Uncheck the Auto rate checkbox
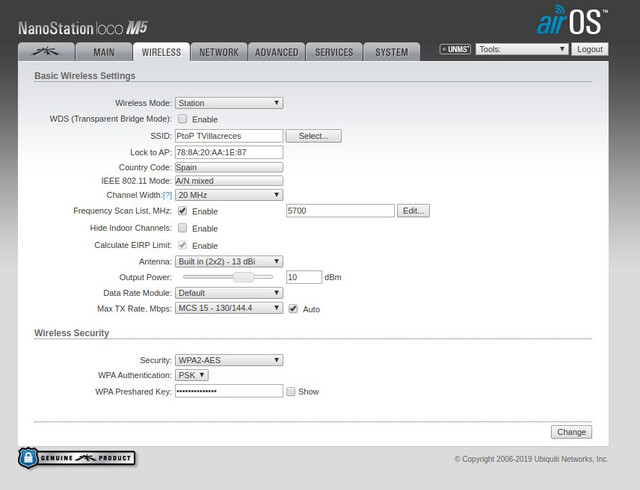Screen dimensions: 640x490 293,309
